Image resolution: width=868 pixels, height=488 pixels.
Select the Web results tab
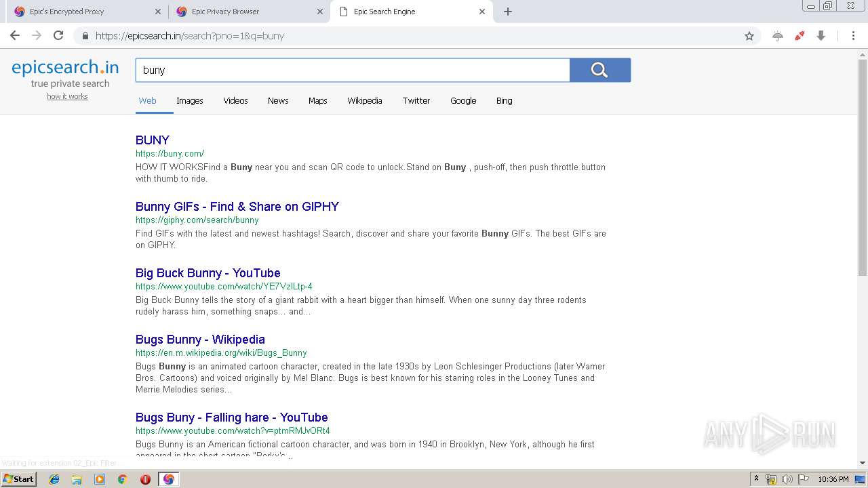pyautogui.click(x=147, y=100)
